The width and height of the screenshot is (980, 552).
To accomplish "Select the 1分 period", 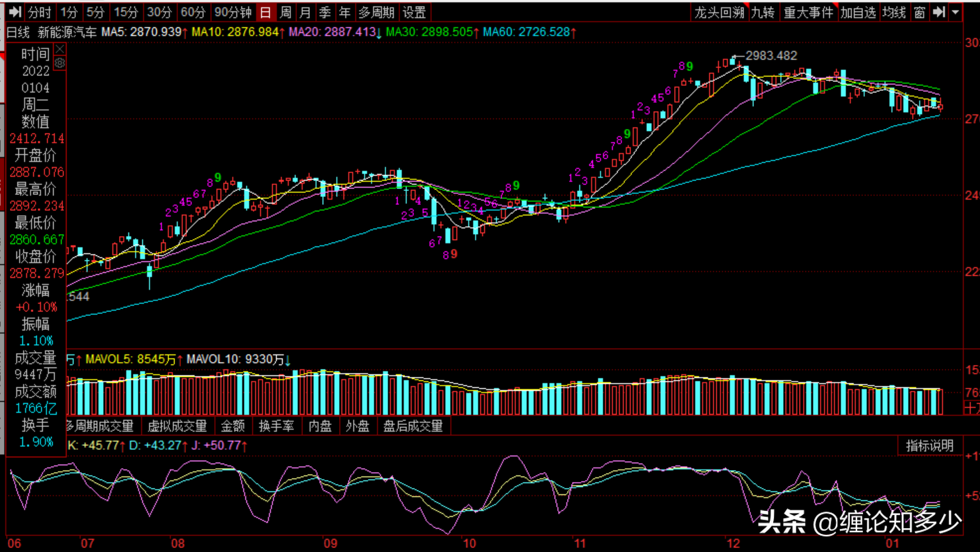I will point(69,12).
